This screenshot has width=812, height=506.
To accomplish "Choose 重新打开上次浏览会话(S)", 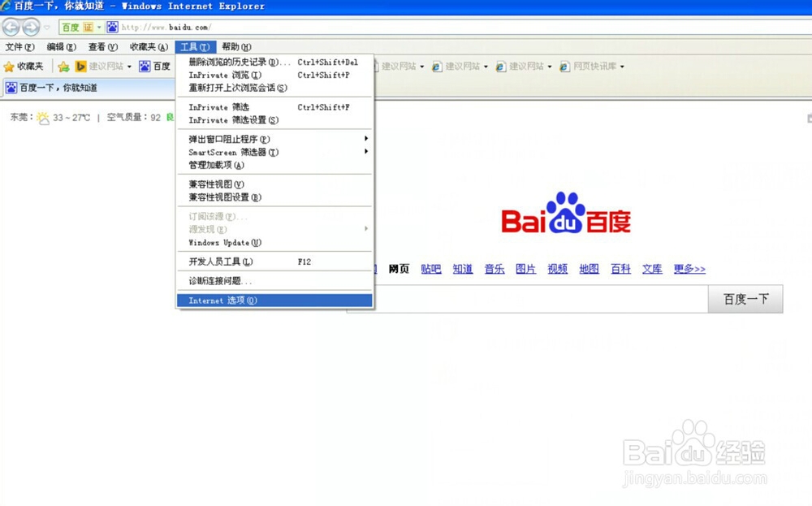I will pyautogui.click(x=274, y=88).
